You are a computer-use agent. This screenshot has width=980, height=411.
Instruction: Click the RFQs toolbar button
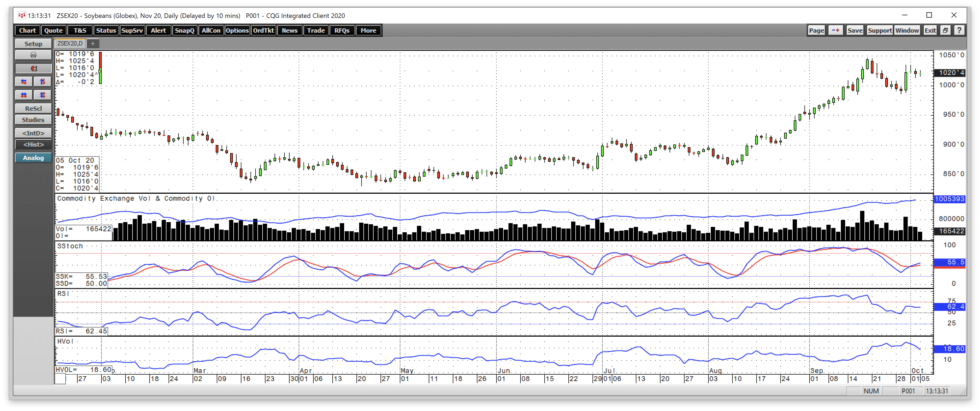click(x=342, y=31)
